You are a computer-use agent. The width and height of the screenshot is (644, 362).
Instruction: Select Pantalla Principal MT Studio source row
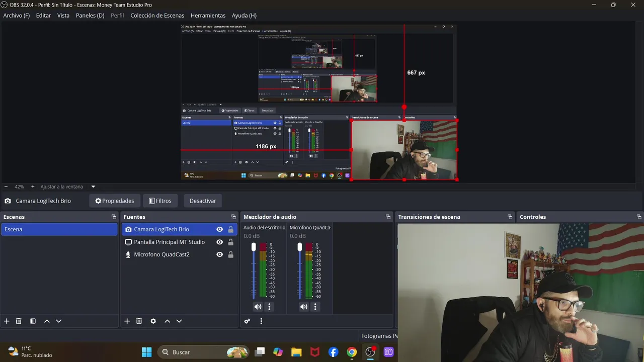pyautogui.click(x=179, y=242)
